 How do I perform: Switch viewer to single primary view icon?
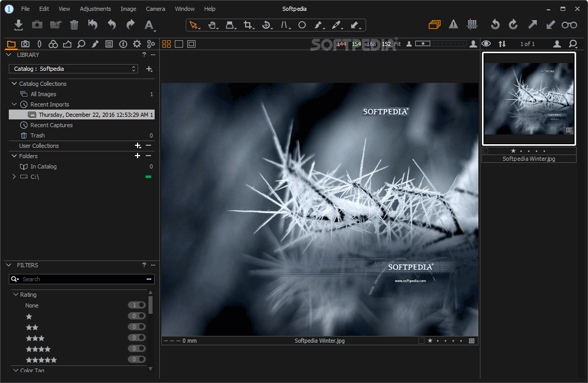(x=179, y=44)
